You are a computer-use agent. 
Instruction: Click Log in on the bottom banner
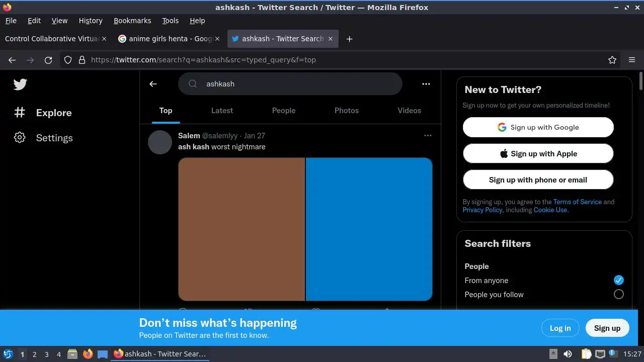point(560,328)
